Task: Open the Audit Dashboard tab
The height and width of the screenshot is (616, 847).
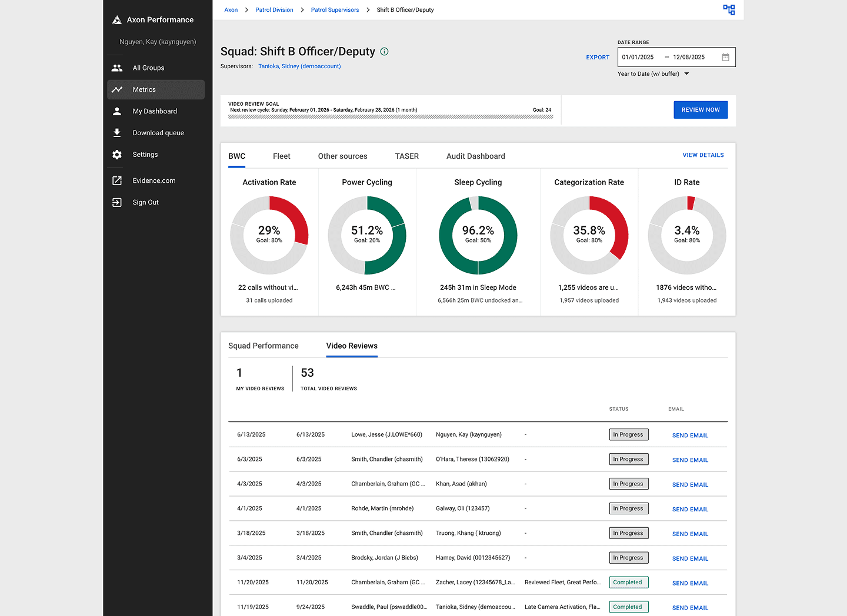Action: pos(475,156)
